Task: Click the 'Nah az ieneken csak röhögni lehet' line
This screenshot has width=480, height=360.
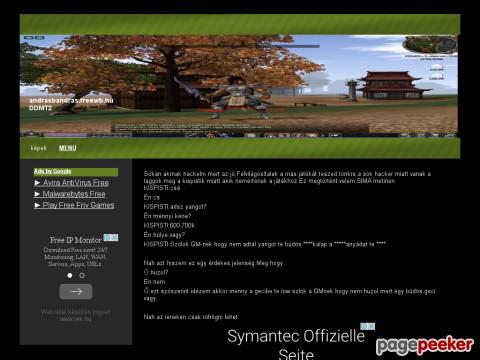Action: click(191, 317)
